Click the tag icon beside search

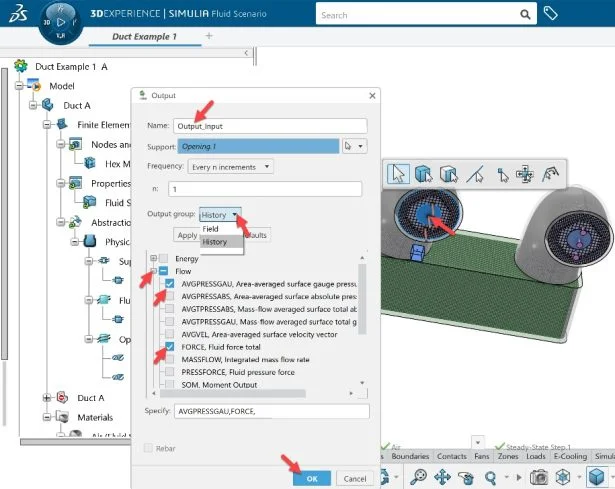click(579, 14)
